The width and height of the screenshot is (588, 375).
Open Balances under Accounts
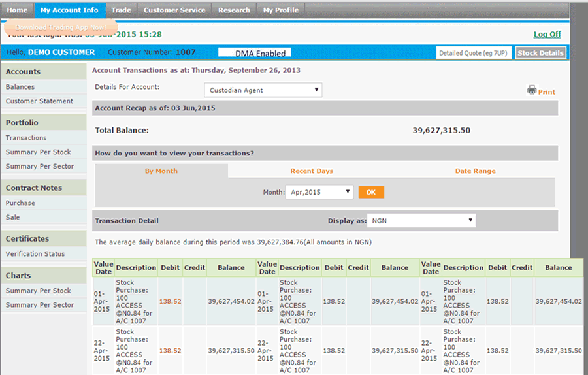pos(20,87)
